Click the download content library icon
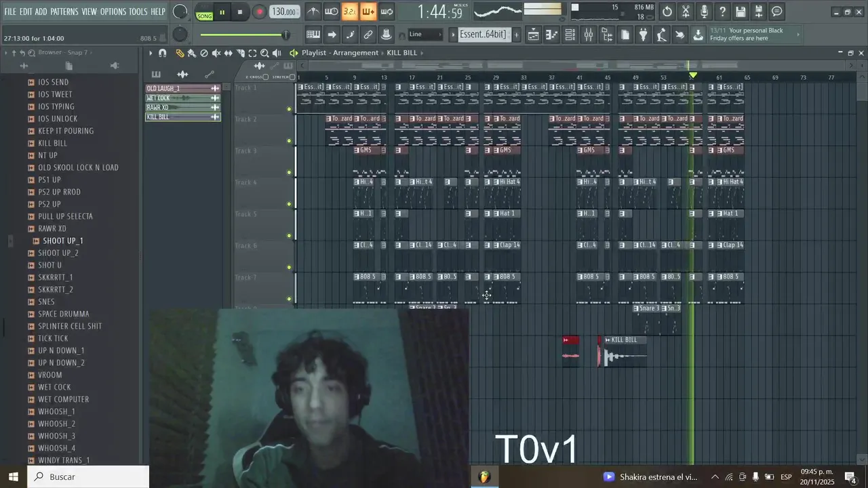This screenshot has height=488, width=868. [698, 35]
